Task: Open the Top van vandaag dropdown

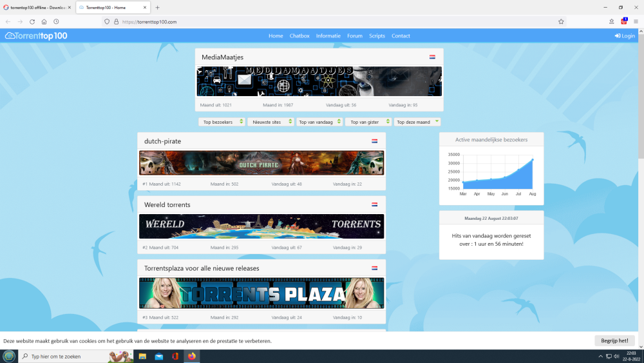Action: (319, 122)
